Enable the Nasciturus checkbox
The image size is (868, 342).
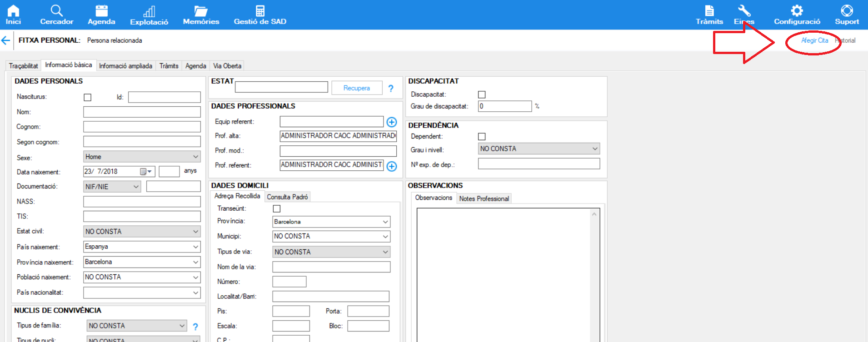pos(88,97)
